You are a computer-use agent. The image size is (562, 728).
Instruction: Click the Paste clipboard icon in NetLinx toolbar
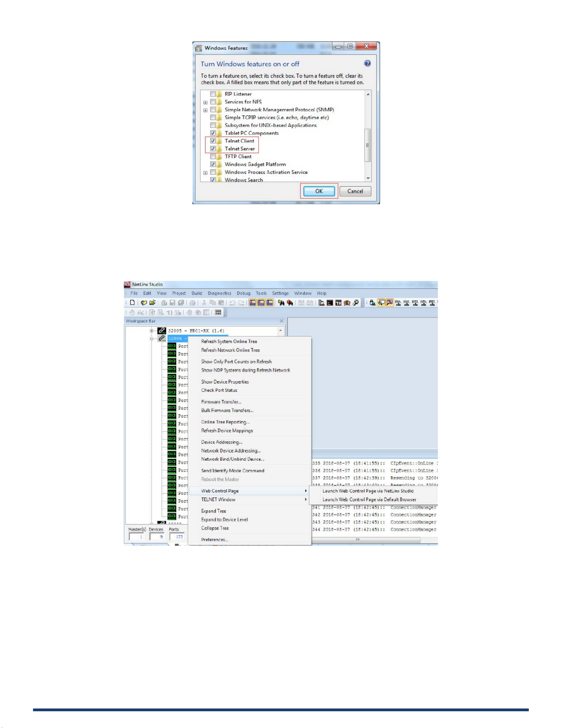(221, 303)
